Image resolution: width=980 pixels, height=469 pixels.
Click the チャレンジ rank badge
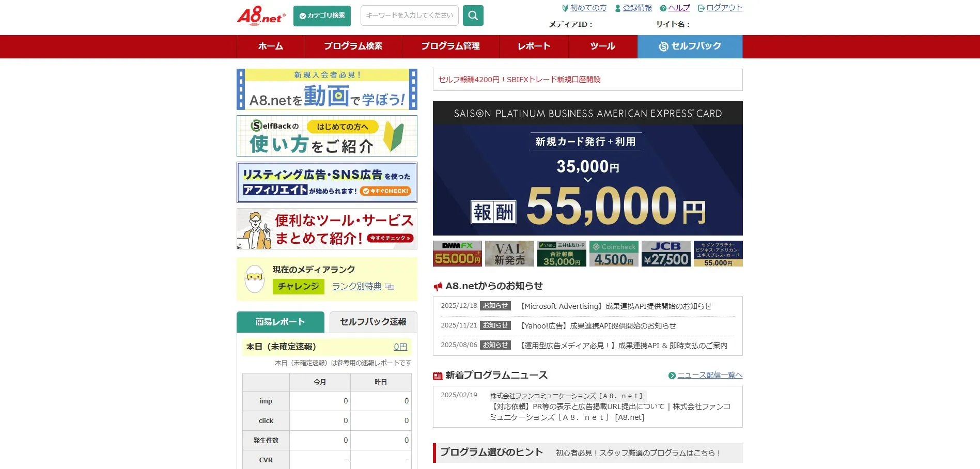[x=299, y=286]
